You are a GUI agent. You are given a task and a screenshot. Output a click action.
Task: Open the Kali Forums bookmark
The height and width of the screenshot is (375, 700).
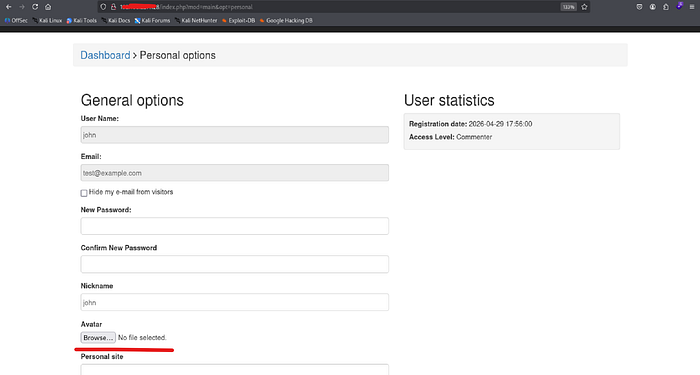152,21
